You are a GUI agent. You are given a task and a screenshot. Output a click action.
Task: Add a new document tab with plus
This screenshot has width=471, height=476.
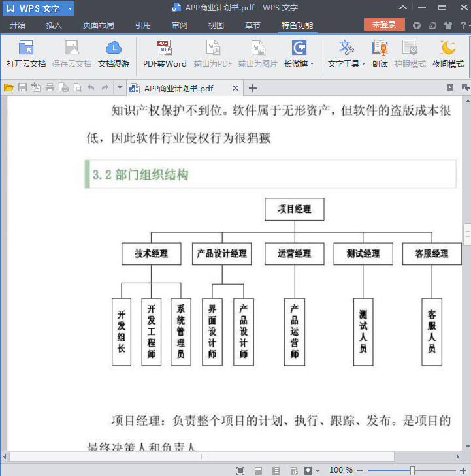click(253, 88)
